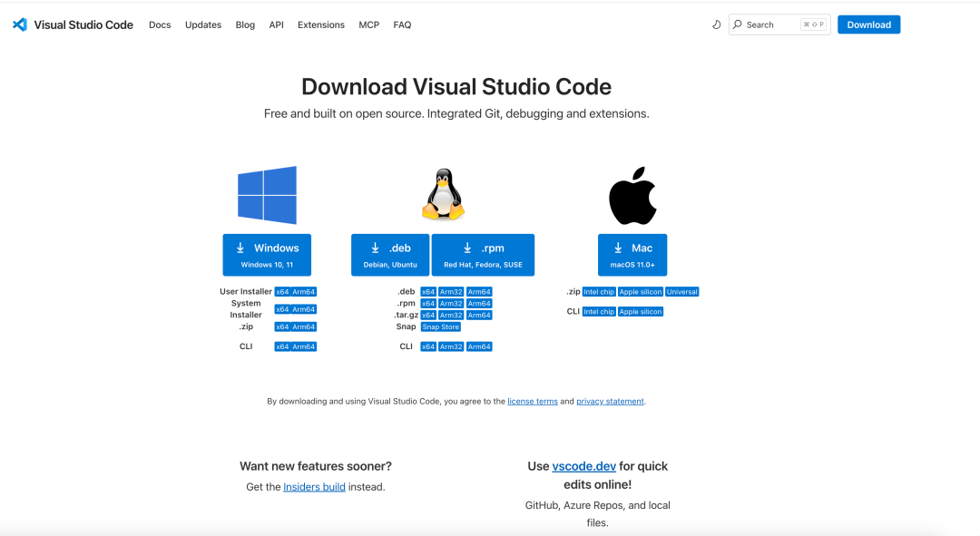Open the Docs menu item

point(160,24)
